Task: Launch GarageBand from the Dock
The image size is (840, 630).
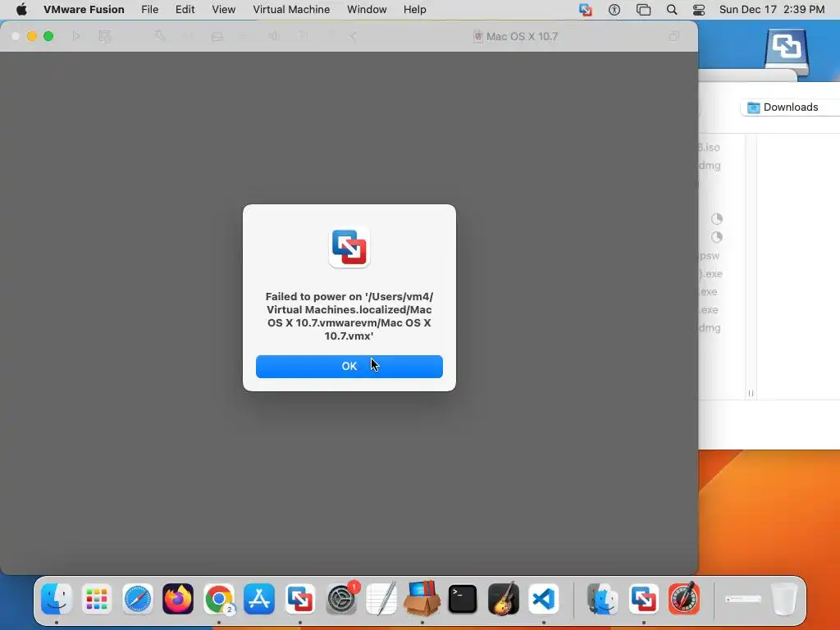Action: pos(503,598)
